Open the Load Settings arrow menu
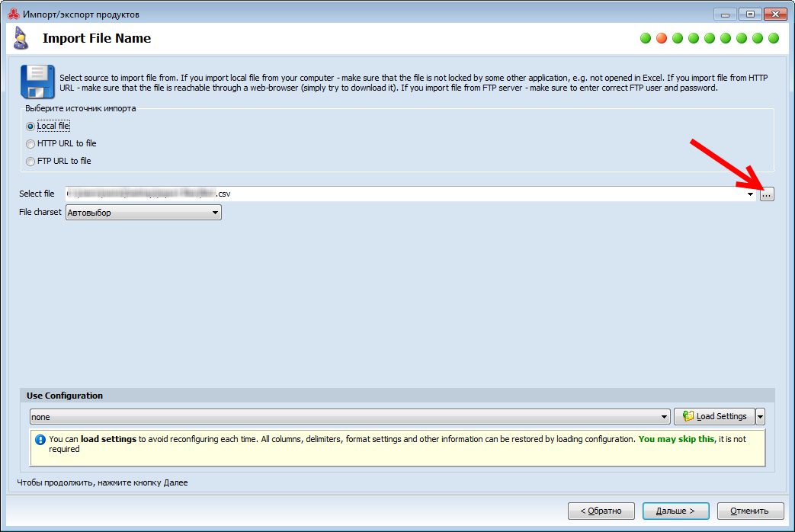This screenshot has height=532, width=795. pyautogui.click(x=760, y=417)
